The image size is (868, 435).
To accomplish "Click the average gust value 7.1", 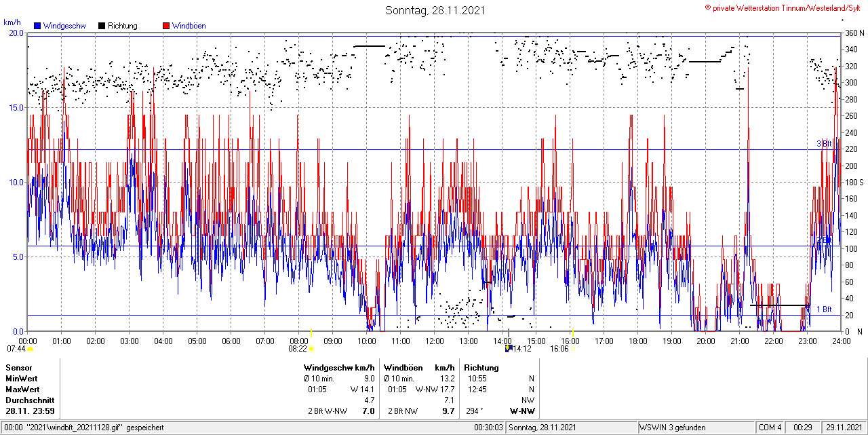I will tap(449, 400).
